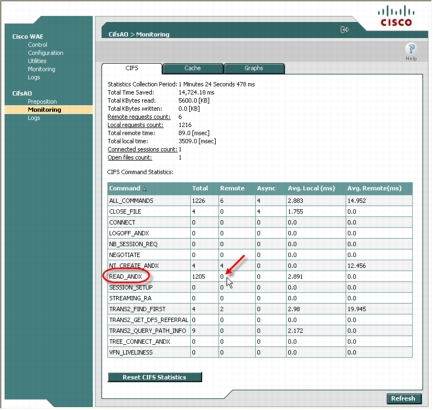Sort by the Command column arrow
The width and height of the screenshot is (433, 410).
[x=145, y=189]
